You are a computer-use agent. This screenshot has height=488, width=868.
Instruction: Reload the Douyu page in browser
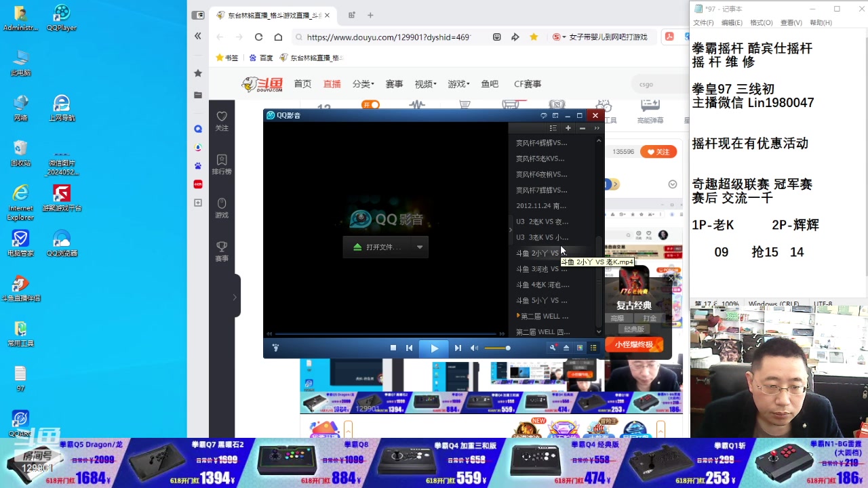(x=258, y=37)
